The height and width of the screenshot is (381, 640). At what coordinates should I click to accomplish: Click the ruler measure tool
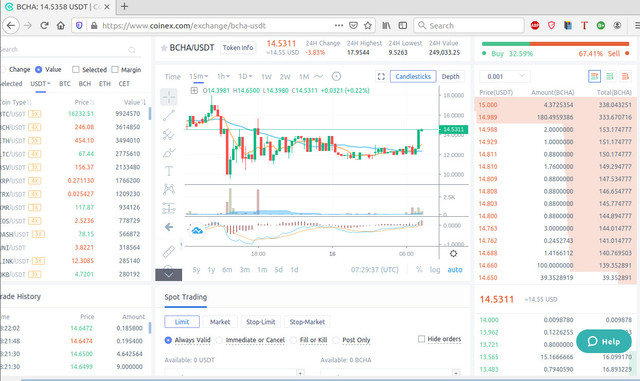tap(169, 252)
